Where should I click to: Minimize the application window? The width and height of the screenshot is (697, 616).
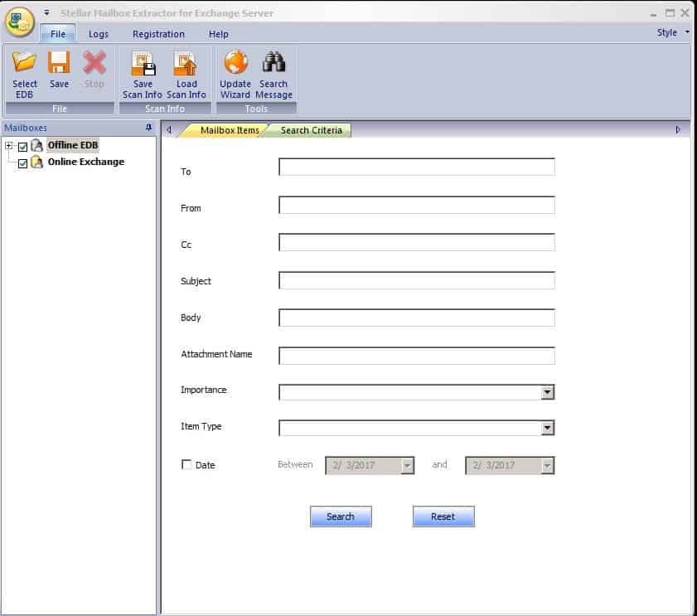click(653, 13)
